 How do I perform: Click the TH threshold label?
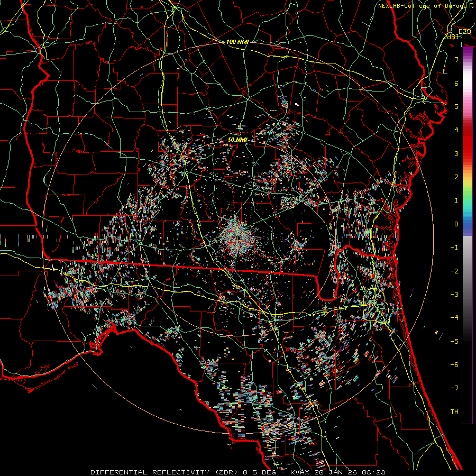[x=454, y=411]
